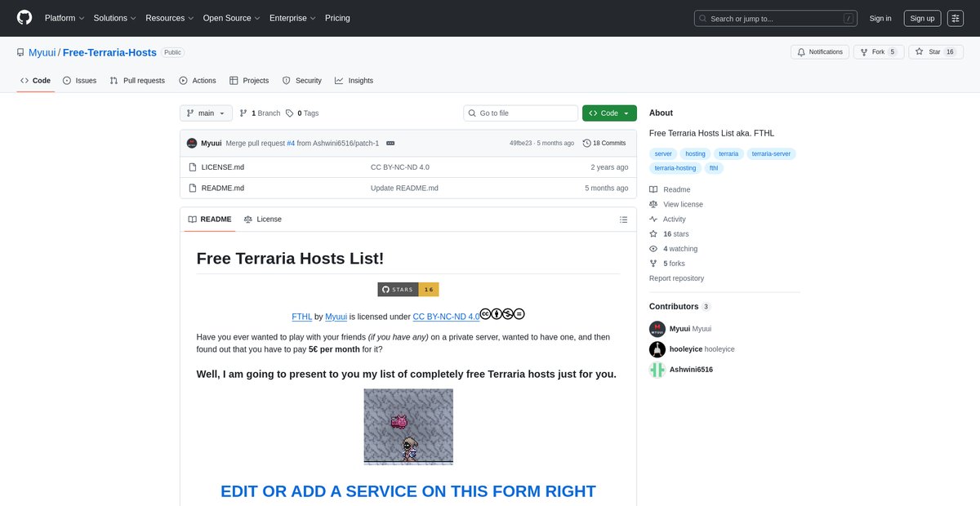Open the green Code dropdown
The image size is (980, 506).
(609, 113)
